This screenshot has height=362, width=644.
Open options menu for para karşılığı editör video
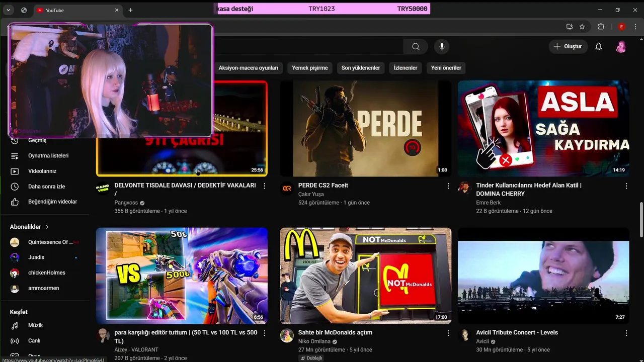pos(265,333)
